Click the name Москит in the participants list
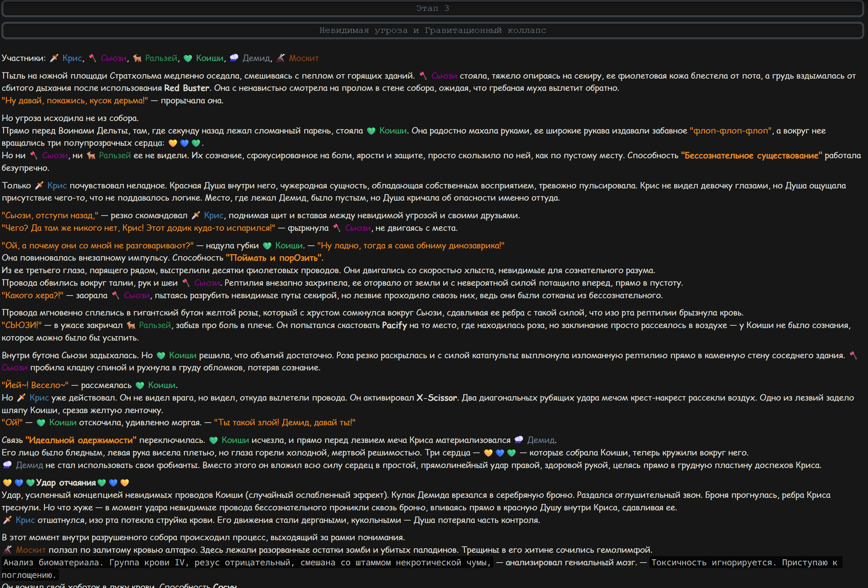This screenshot has height=588, width=868. 304,58
